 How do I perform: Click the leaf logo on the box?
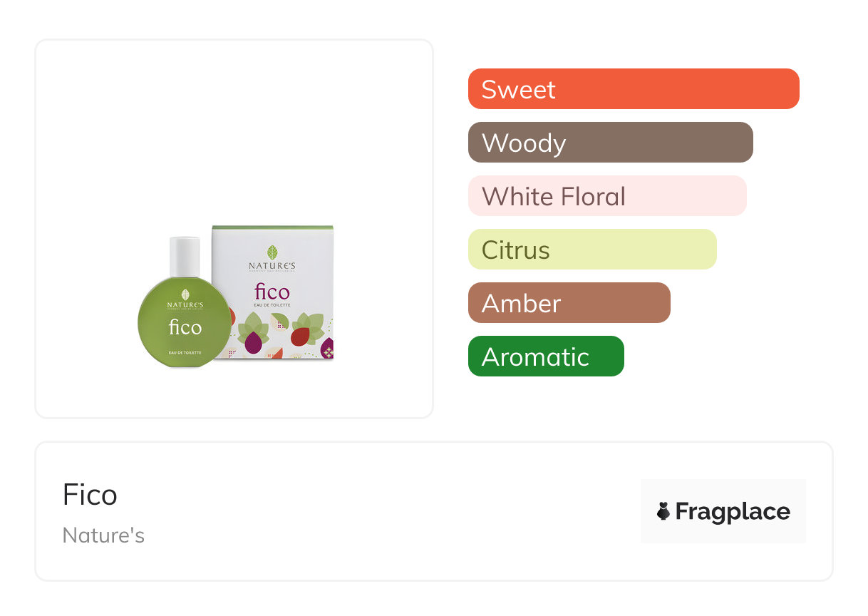tap(272, 252)
